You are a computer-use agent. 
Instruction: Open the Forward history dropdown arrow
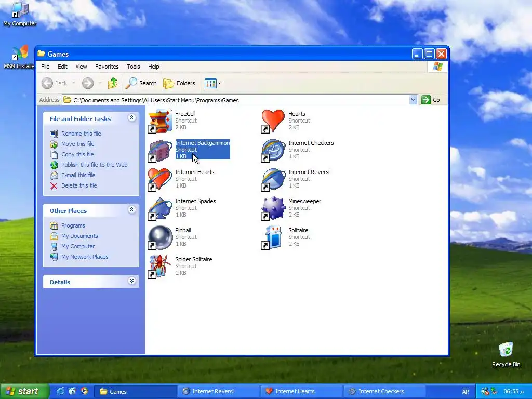(100, 83)
